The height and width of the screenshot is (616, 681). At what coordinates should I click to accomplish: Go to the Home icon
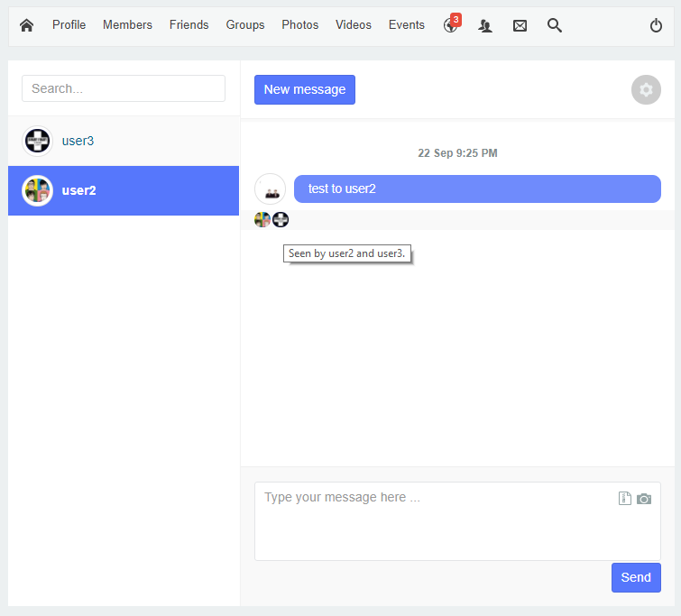point(26,25)
